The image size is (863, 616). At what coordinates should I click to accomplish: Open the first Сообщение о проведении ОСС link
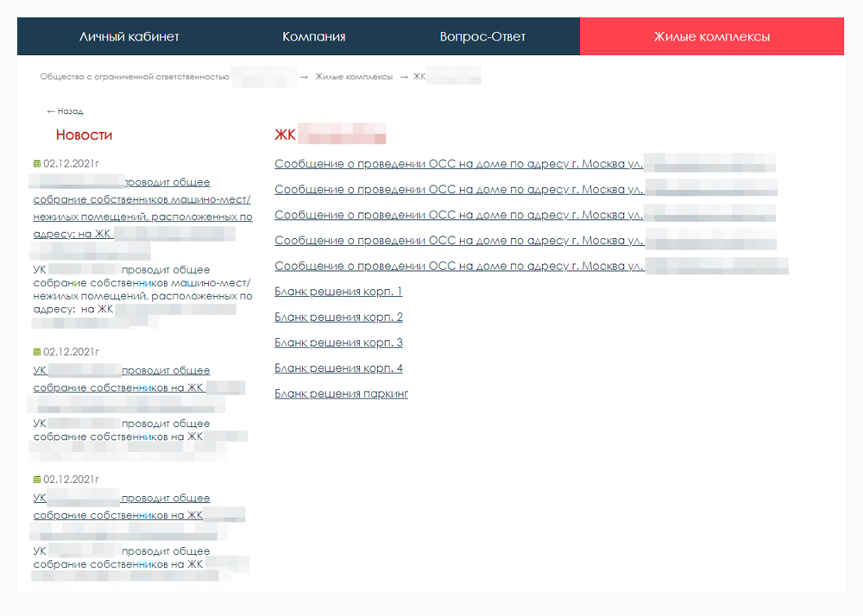[525, 164]
